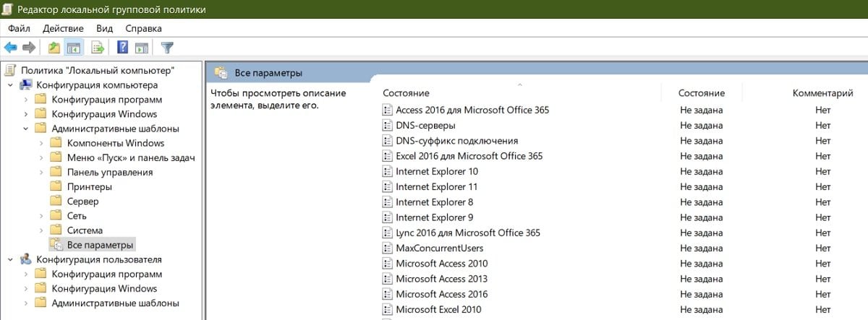Viewport: 868px width, 320px height.
Task: Select the Microsoft Access 2016 entry
Action: 442,294
